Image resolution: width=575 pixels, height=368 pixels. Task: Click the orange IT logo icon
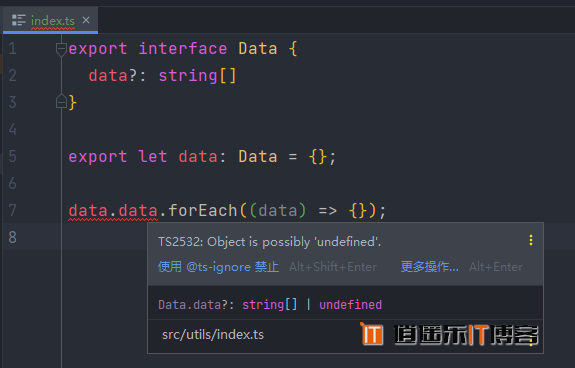point(372,334)
